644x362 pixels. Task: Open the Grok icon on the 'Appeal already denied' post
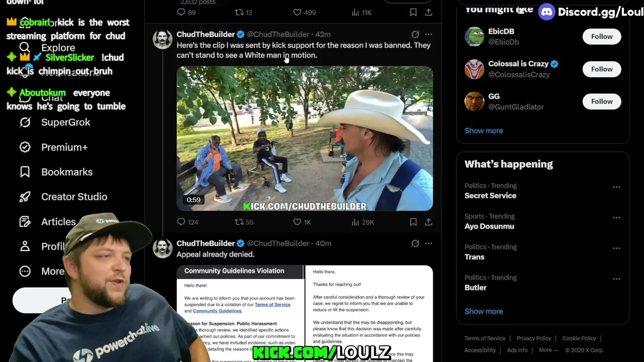(415, 243)
